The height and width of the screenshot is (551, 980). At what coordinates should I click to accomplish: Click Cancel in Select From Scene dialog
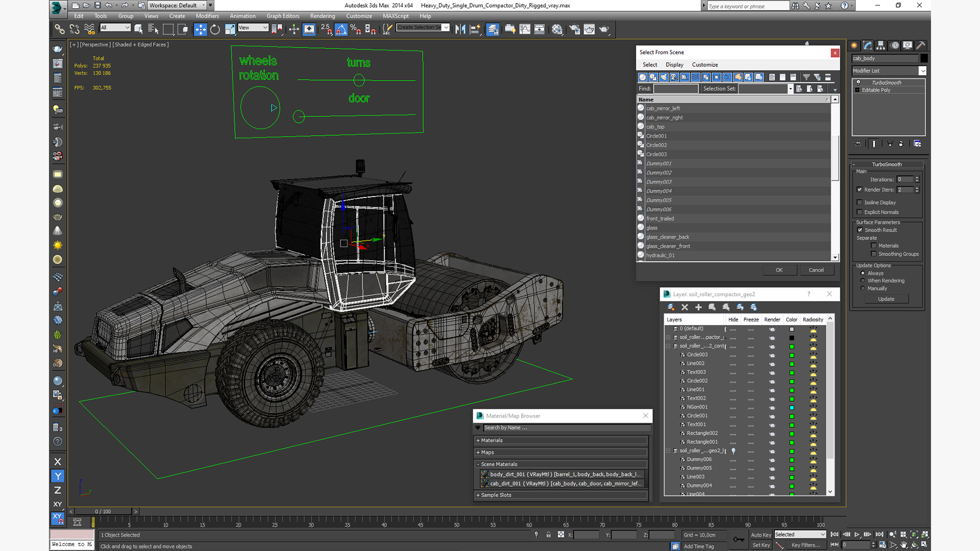point(816,270)
